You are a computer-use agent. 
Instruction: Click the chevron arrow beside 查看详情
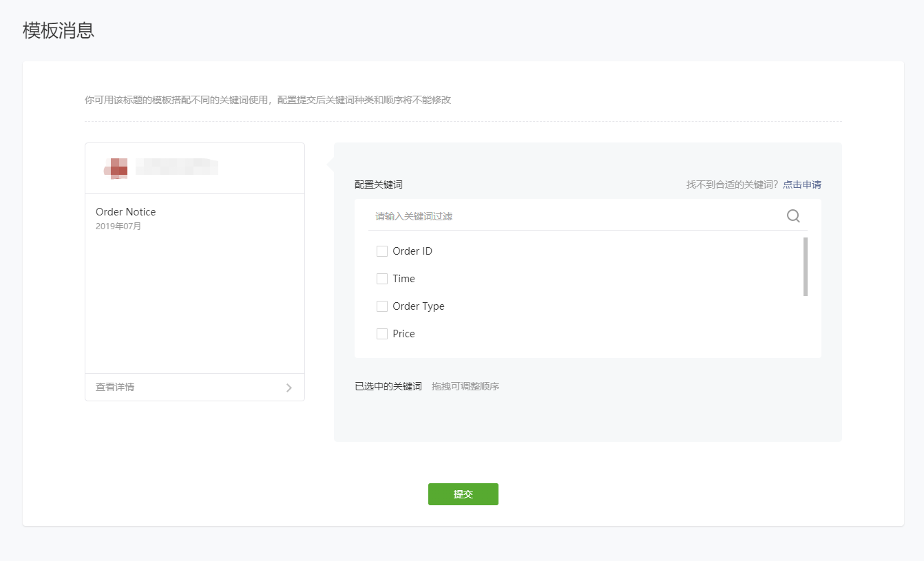click(289, 388)
